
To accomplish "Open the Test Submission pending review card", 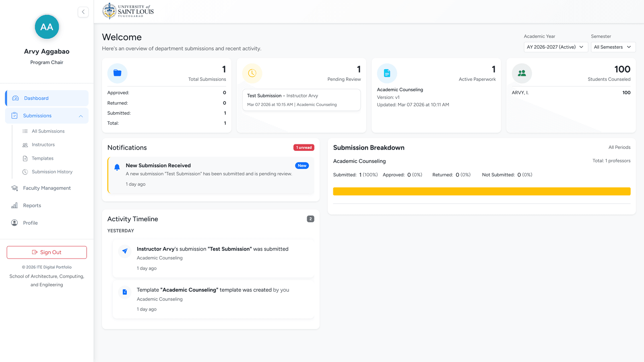I will (x=301, y=100).
